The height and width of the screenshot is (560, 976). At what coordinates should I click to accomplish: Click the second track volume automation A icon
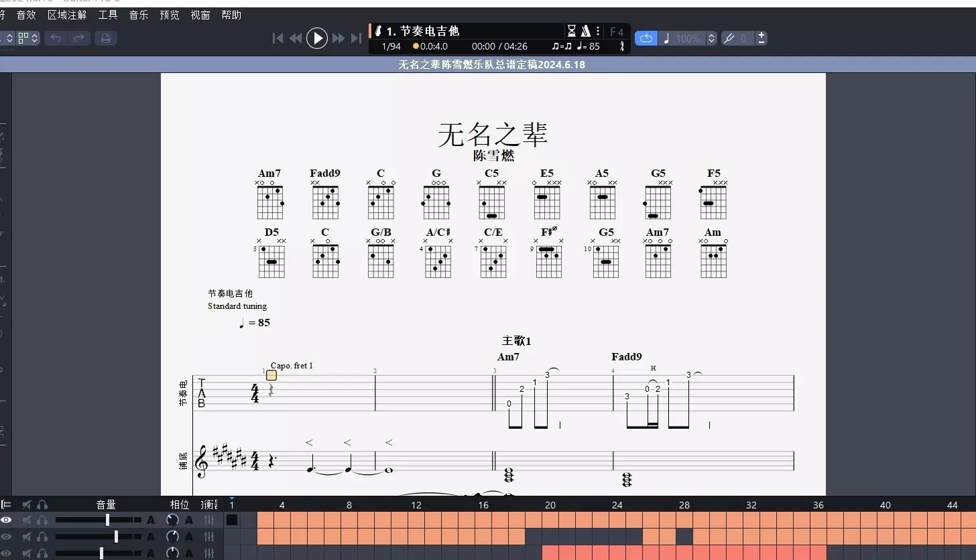pos(151,537)
